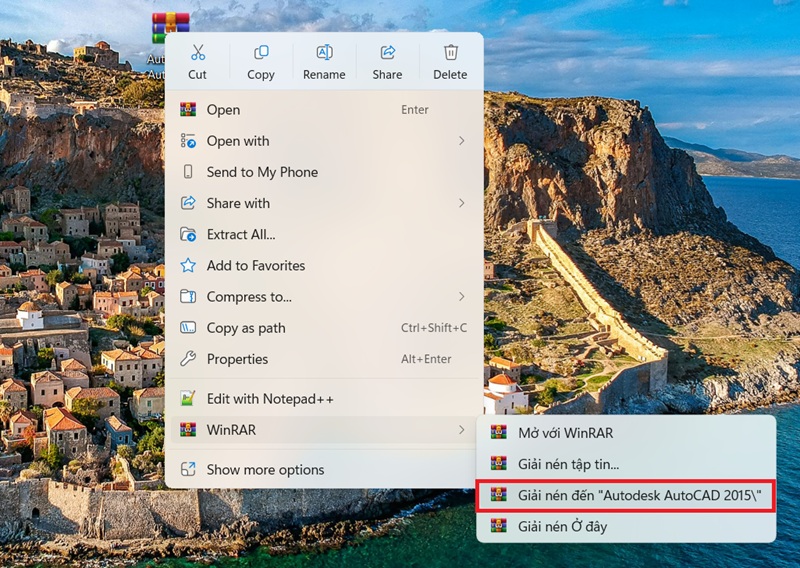Expand the WinRAR submenu arrow
The width and height of the screenshot is (800, 568).
coord(461,430)
